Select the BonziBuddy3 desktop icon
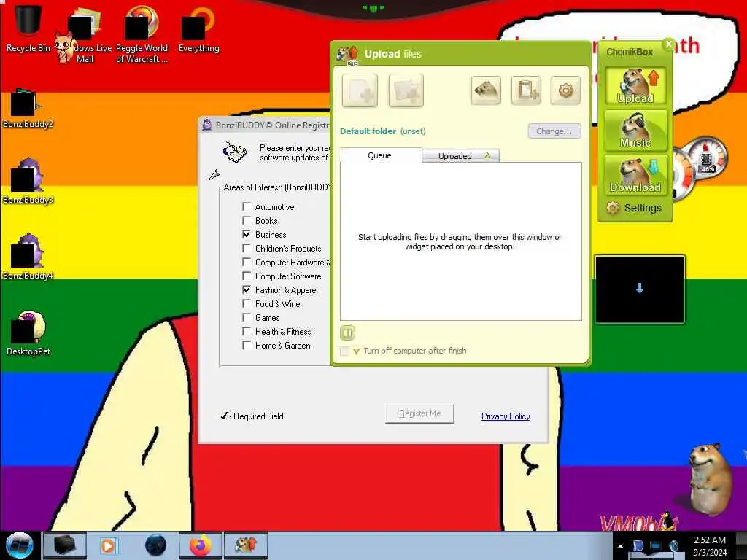The image size is (747, 560). pos(28,181)
